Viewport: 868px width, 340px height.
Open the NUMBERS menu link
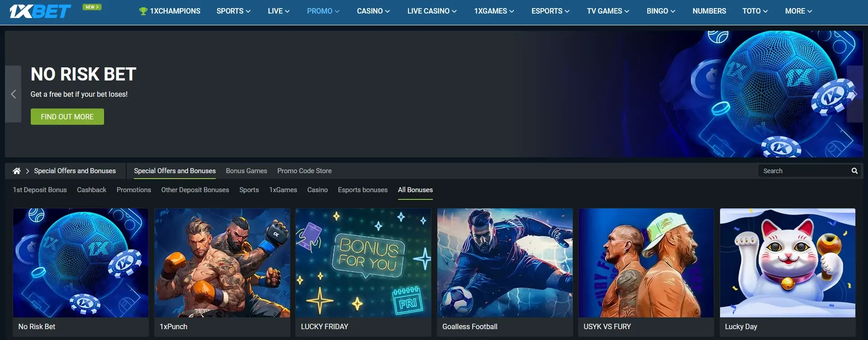click(709, 11)
